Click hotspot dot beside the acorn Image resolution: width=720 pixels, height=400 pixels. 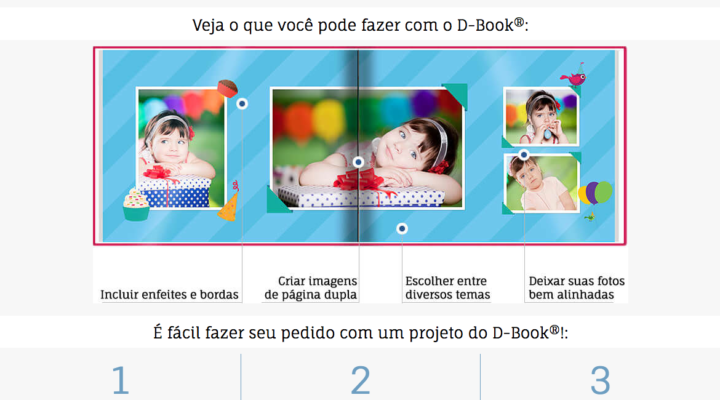242,104
